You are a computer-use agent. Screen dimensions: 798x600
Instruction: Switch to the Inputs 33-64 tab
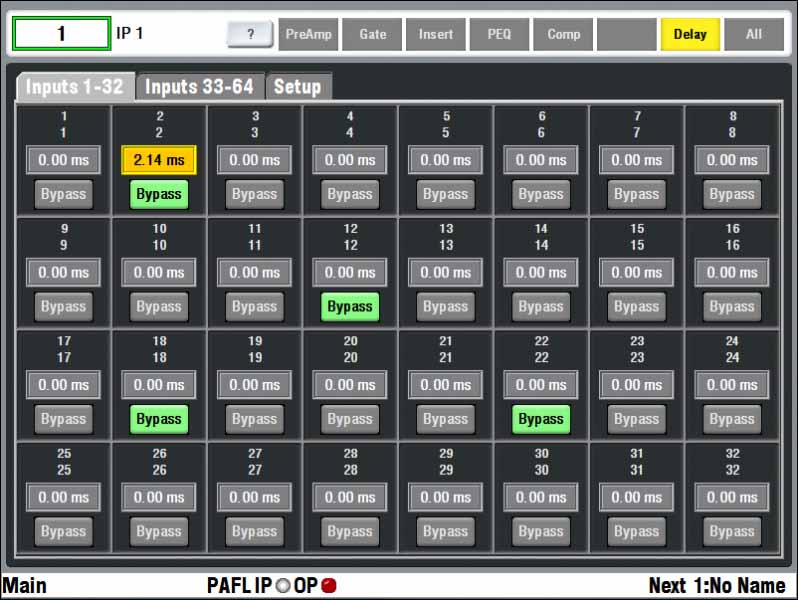200,86
